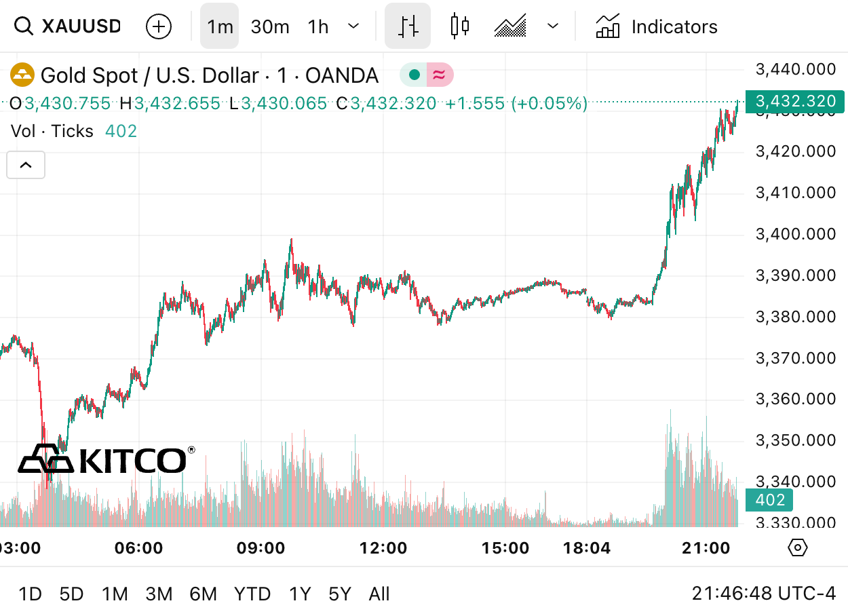Switch to the 1h interval
The image size is (848, 616).
click(x=318, y=26)
